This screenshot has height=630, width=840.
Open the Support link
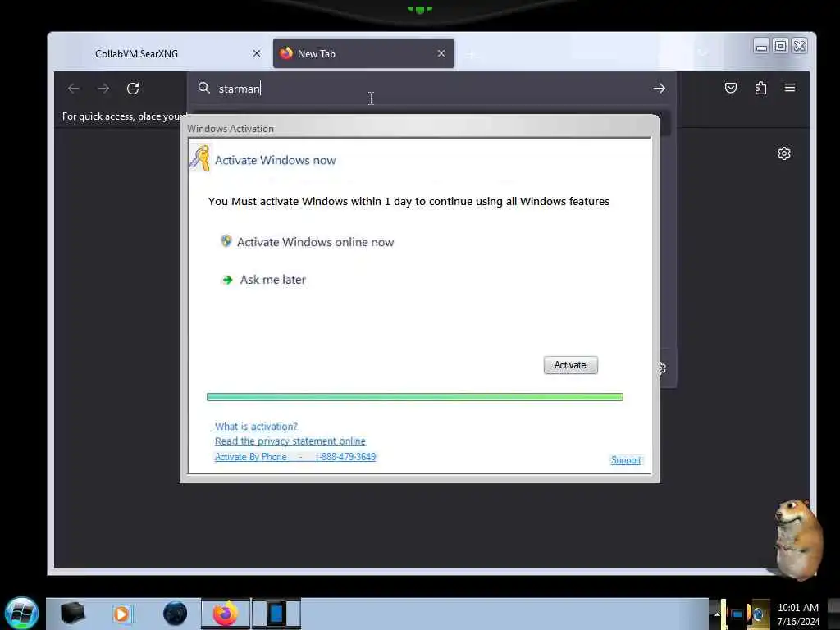coord(626,460)
